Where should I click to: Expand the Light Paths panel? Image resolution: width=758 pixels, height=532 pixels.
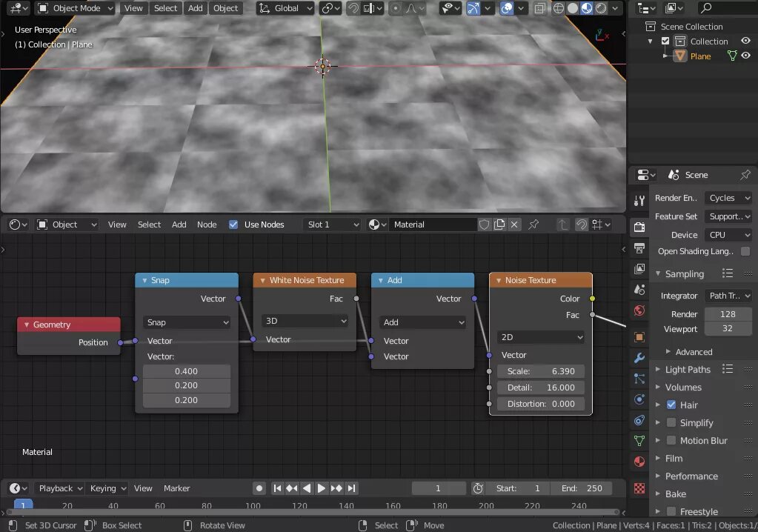pyautogui.click(x=687, y=370)
